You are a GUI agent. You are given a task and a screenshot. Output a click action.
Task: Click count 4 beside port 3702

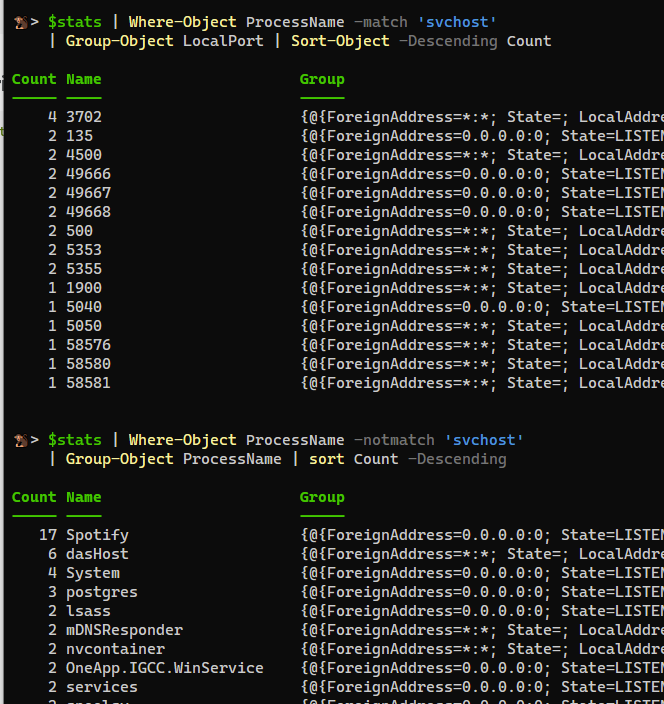coord(53,117)
